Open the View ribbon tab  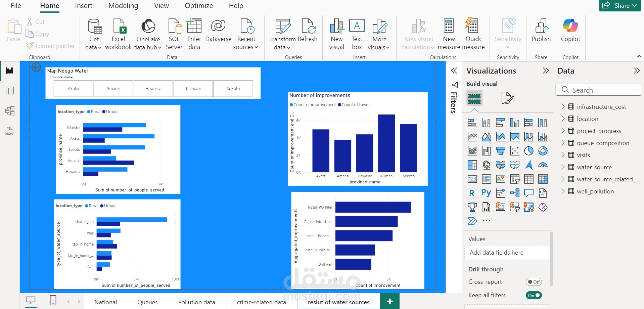click(162, 6)
